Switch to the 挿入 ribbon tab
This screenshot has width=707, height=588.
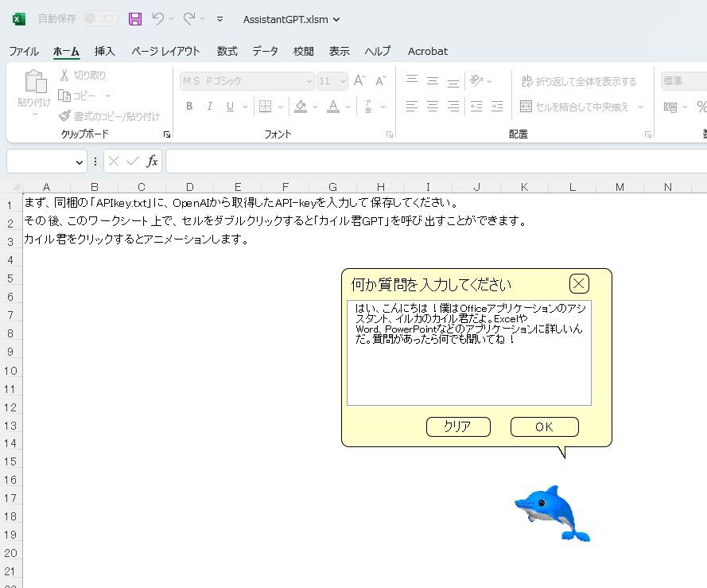point(104,51)
